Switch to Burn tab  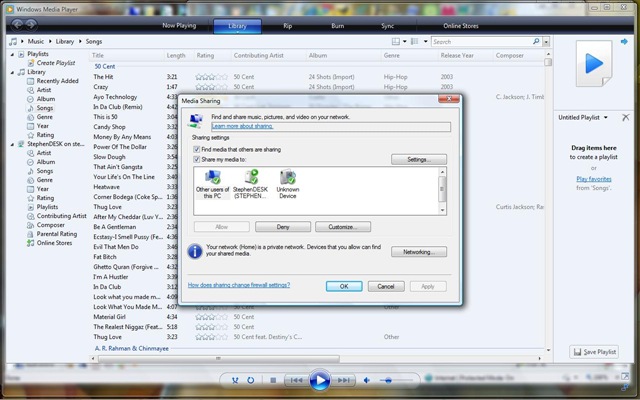click(337, 26)
